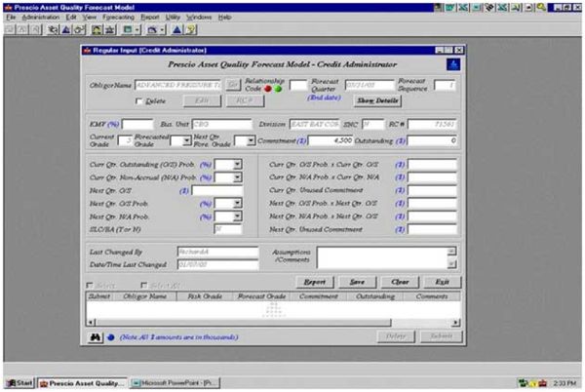Tick the Delete checkbox
This screenshot has height=392, width=585.
[x=138, y=101]
